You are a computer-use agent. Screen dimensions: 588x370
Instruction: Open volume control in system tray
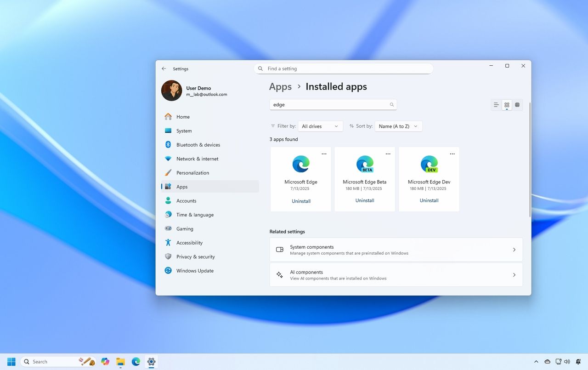click(x=567, y=362)
